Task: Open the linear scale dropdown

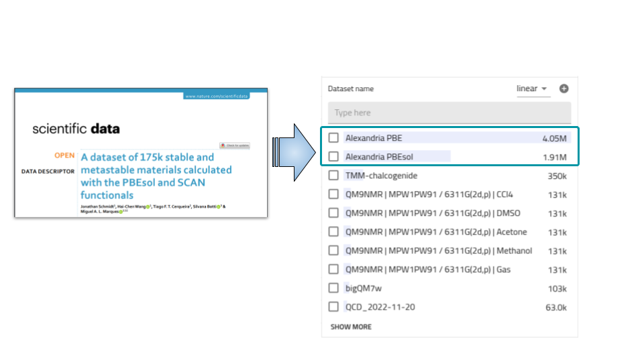Action: tap(532, 89)
